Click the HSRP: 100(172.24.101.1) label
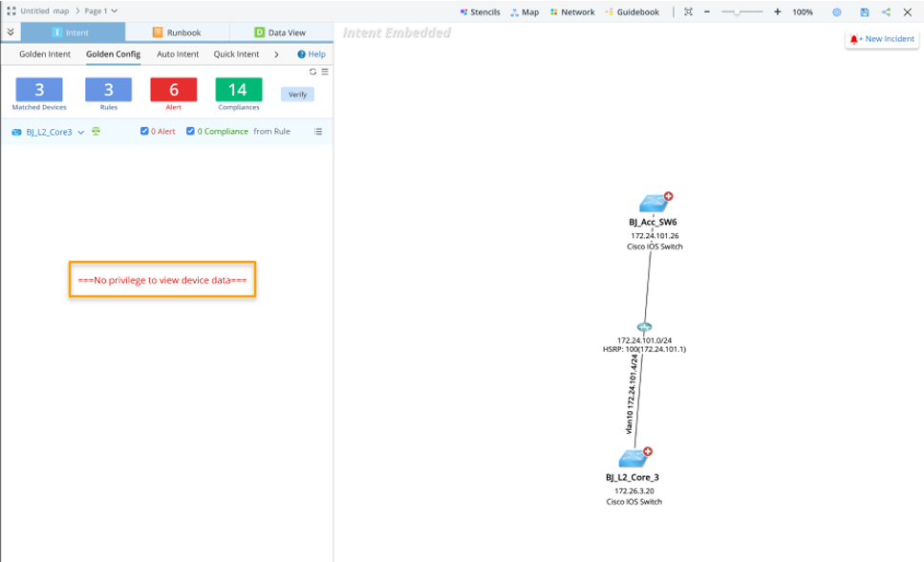924x562 pixels. click(x=644, y=349)
